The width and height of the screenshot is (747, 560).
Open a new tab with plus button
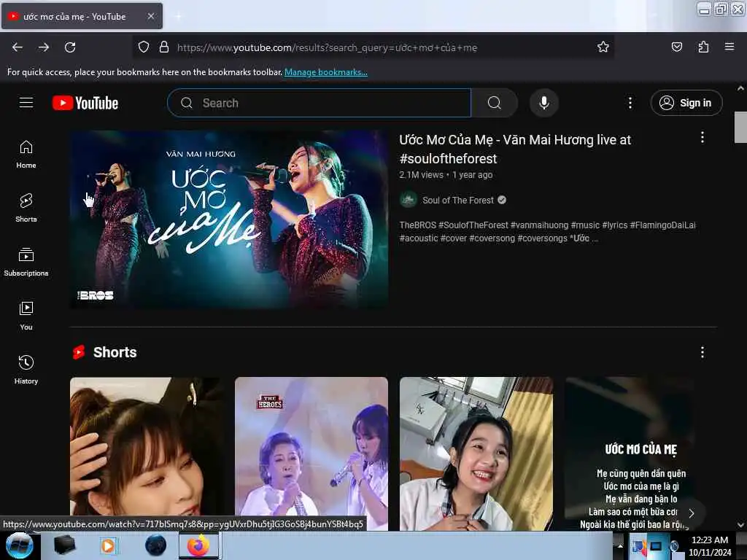point(178,16)
